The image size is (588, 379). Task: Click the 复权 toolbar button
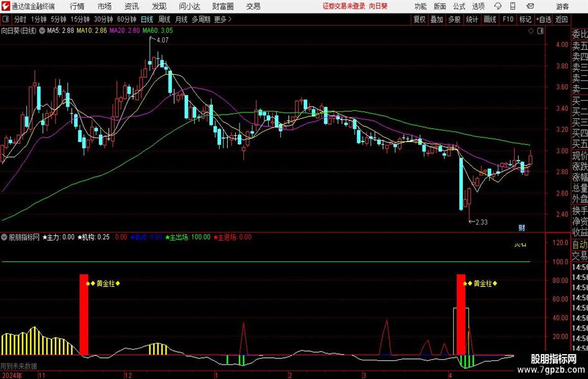click(x=419, y=19)
